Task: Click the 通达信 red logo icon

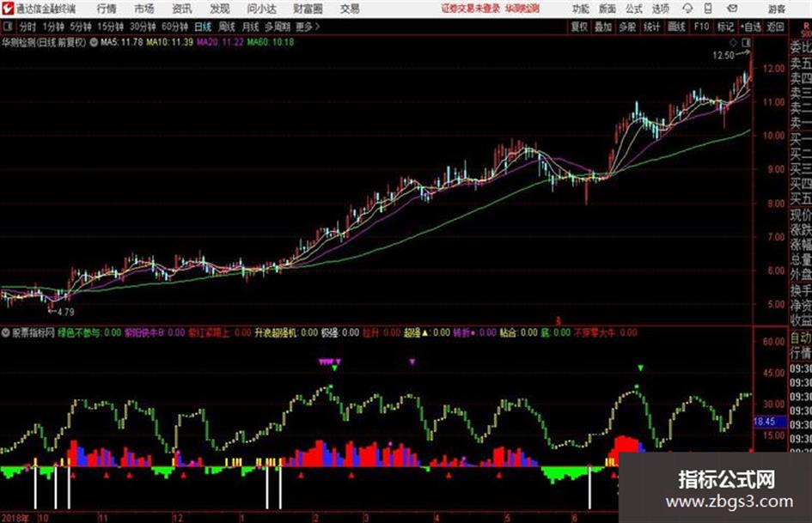Action: click(x=7, y=9)
